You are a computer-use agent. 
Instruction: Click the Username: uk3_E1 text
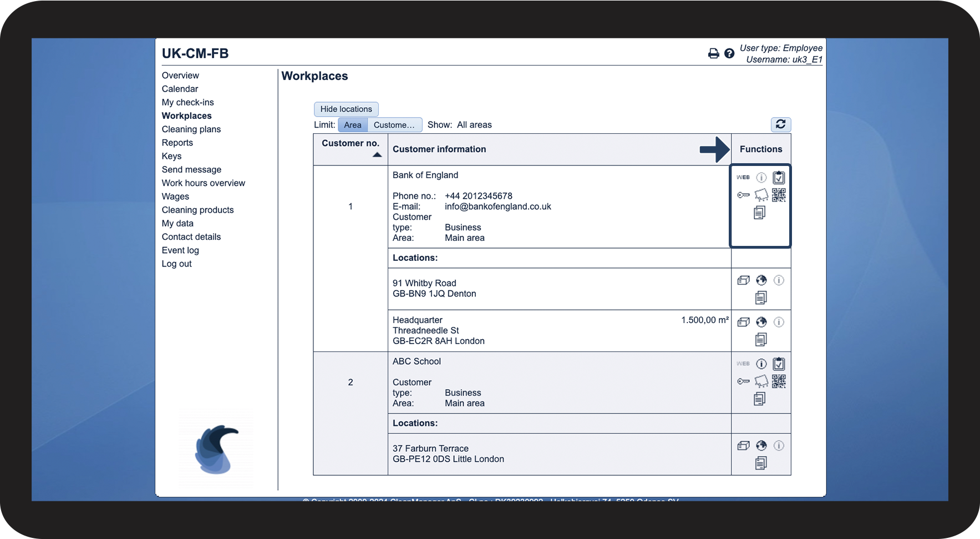pos(784,59)
